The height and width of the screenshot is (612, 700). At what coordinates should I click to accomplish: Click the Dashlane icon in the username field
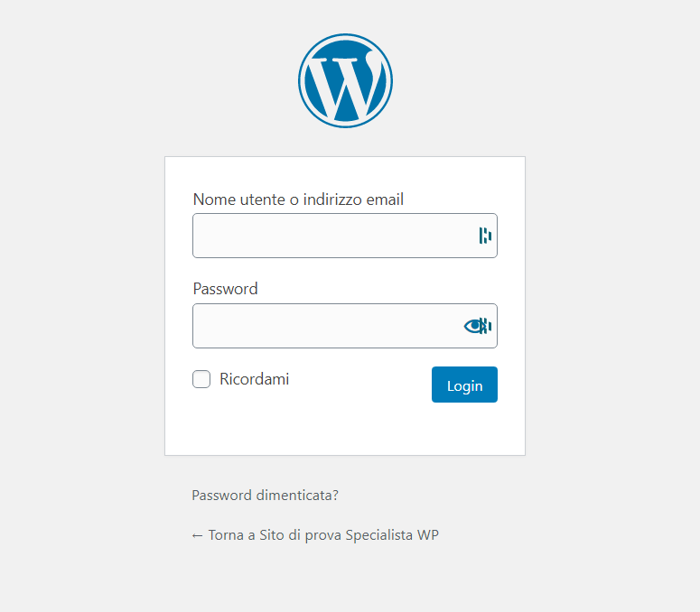[x=485, y=236]
